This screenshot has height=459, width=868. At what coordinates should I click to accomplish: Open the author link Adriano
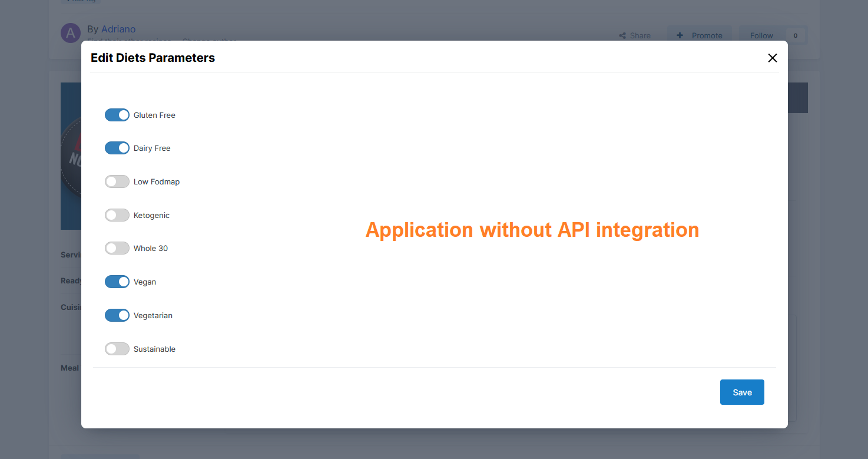[x=118, y=29]
